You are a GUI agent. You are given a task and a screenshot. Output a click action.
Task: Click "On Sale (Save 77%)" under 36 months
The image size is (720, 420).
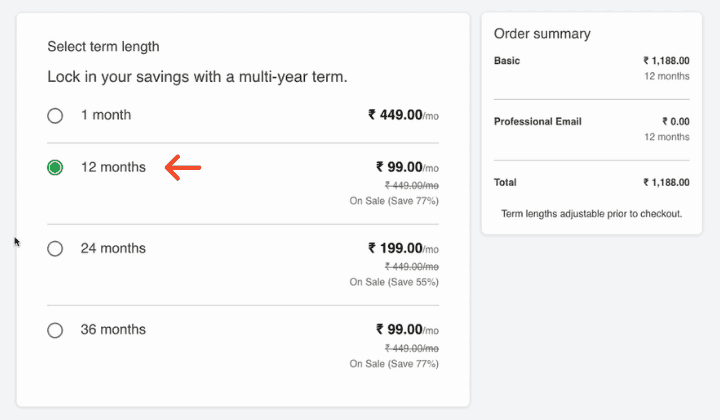pyautogui.click(x=394, y=364)
